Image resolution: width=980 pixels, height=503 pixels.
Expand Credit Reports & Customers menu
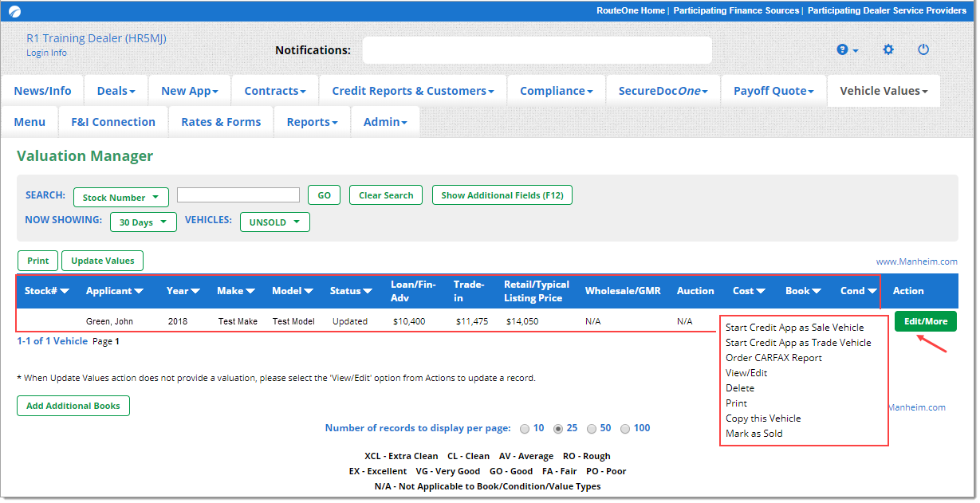point(413,91)
